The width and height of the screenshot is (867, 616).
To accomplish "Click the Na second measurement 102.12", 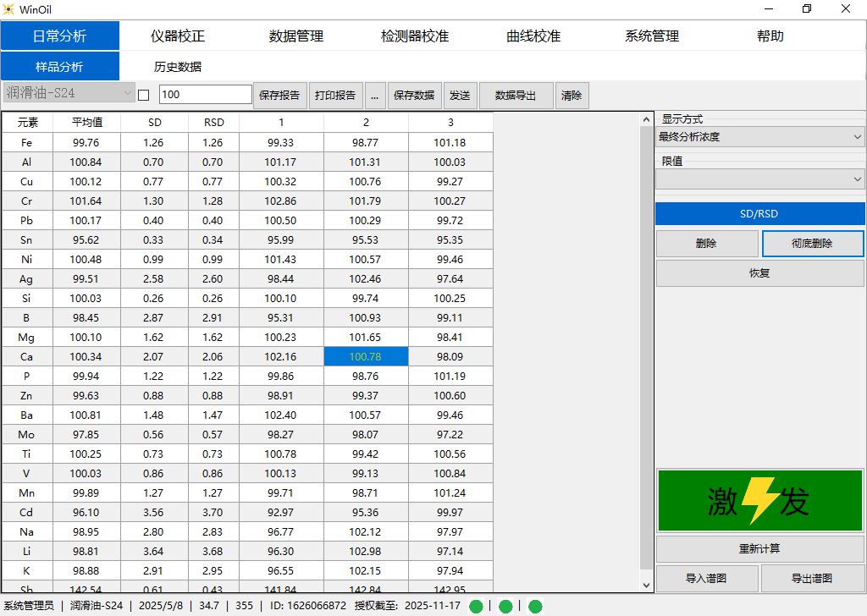I will pos(366,531).
